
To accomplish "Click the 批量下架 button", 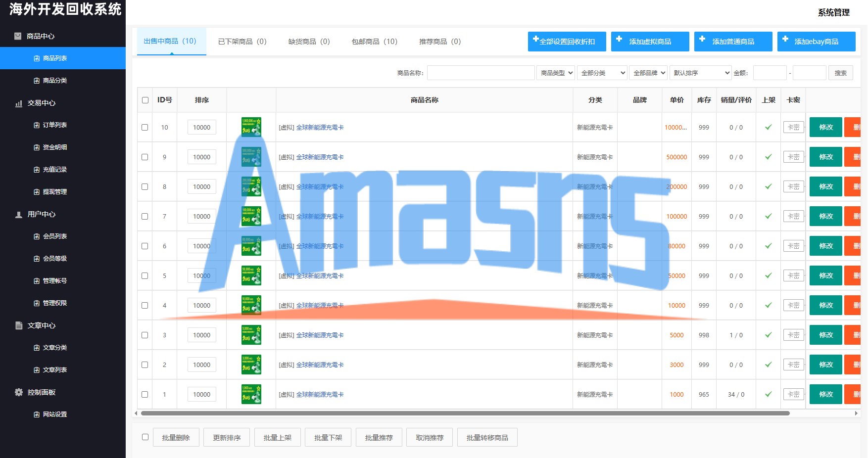I will pos(329,437).
